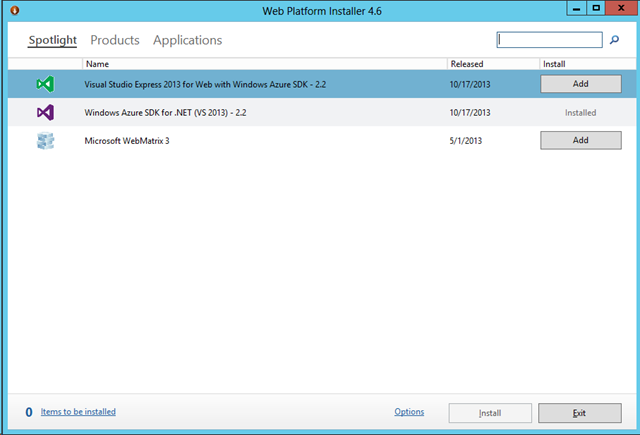Maximize the Web Platform Installer window
Image resolution: width=640 pixels, height=435 pixels.
tap(596, 8)
